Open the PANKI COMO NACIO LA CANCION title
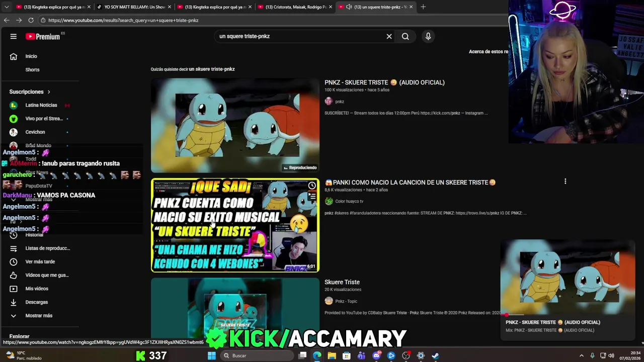Viewport: 644px width, 362px height. tap(410, 183)
